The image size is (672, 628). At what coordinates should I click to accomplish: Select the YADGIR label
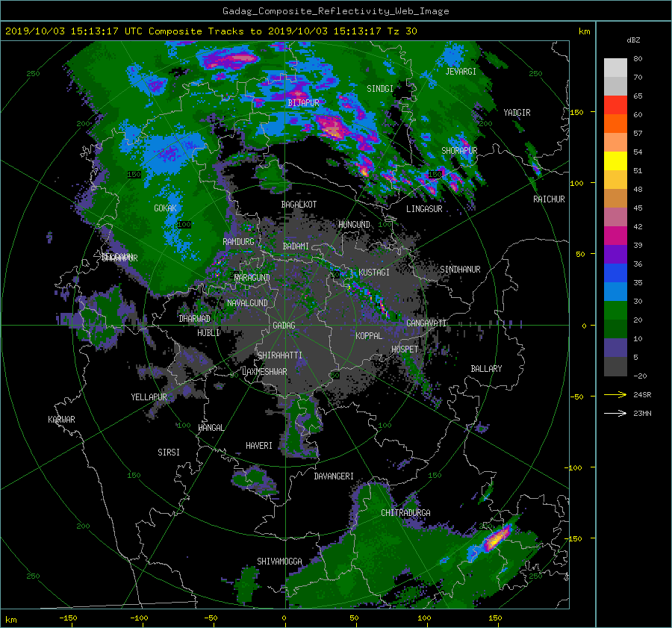(517, 113)
